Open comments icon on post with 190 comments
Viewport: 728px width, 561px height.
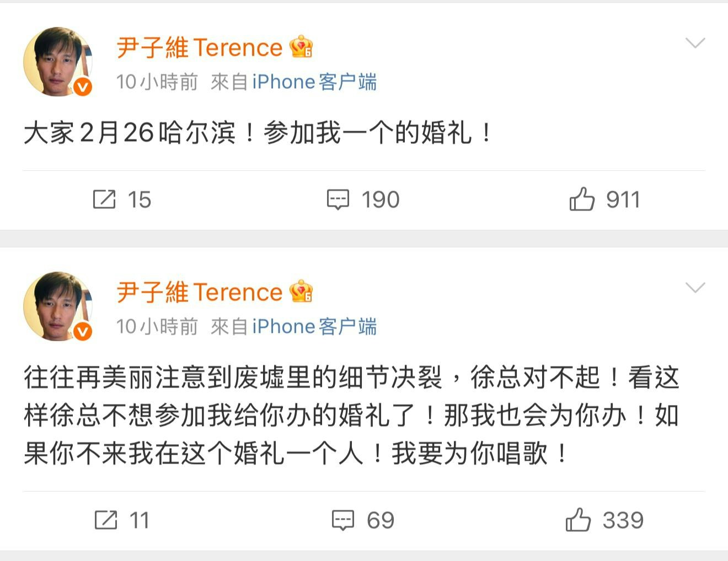(x=338, y=200)
